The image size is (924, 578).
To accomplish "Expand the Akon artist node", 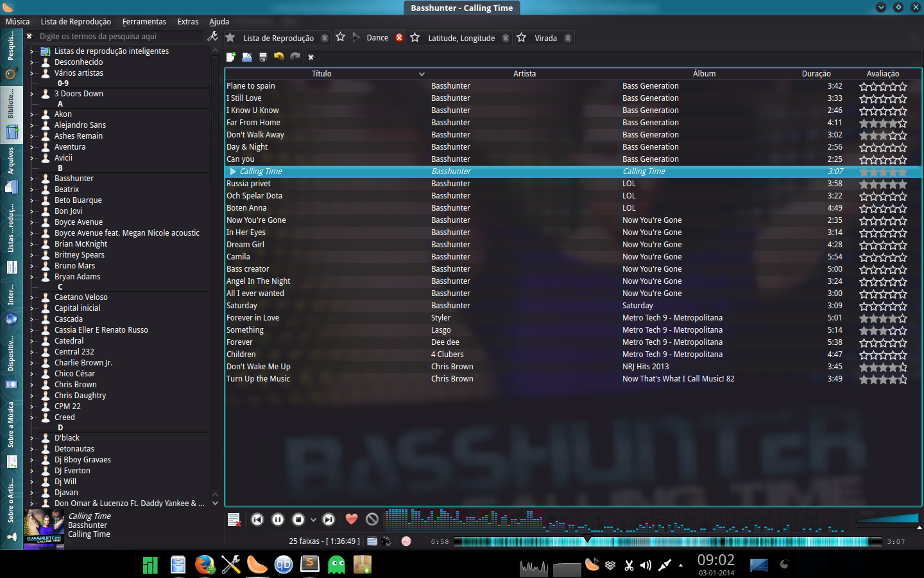I will (x=31, y=114).
